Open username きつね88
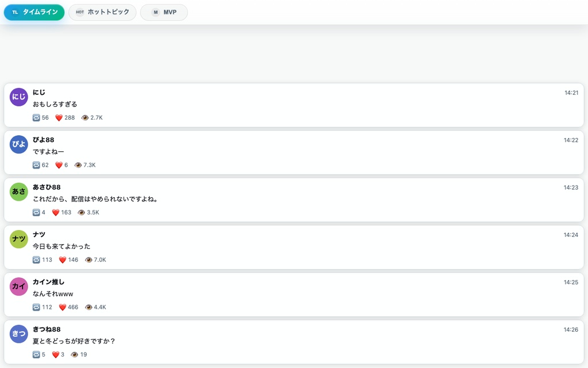 coord(47,329)
